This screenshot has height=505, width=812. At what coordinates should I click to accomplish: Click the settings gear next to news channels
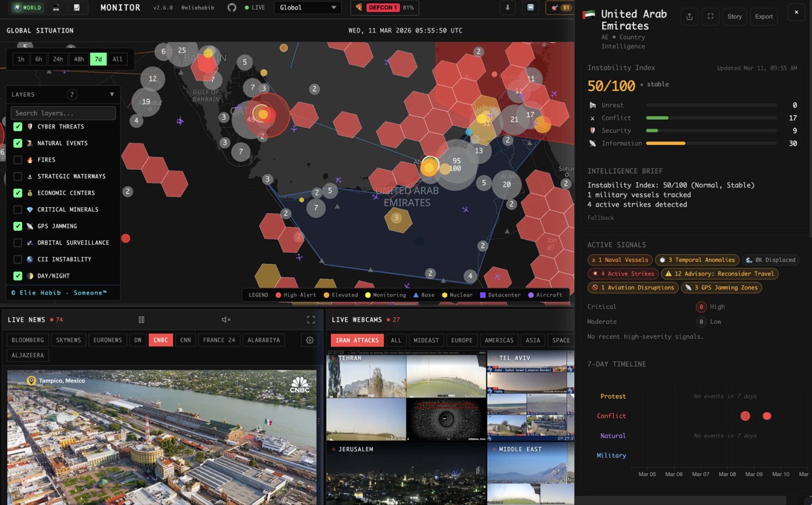pyautogui.click(x=310, y=340)
